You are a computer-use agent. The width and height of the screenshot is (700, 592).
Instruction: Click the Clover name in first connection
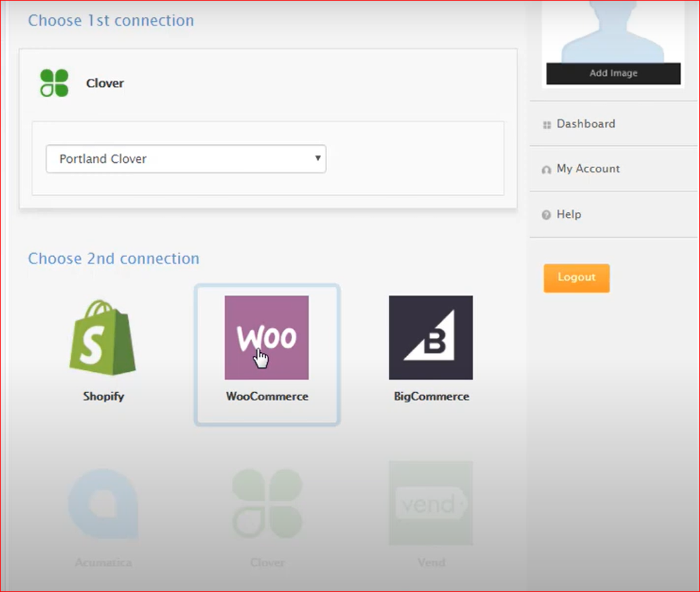point(105,83)
